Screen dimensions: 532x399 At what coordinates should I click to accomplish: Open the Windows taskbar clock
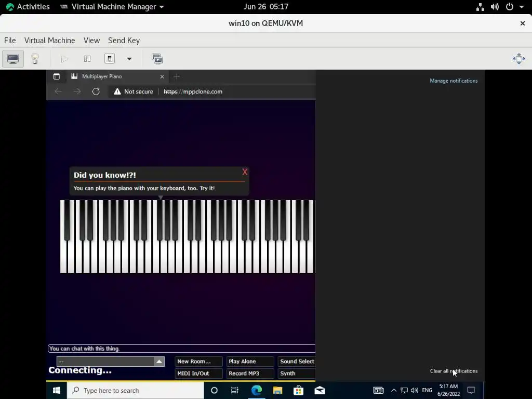(x=448, y=390)
